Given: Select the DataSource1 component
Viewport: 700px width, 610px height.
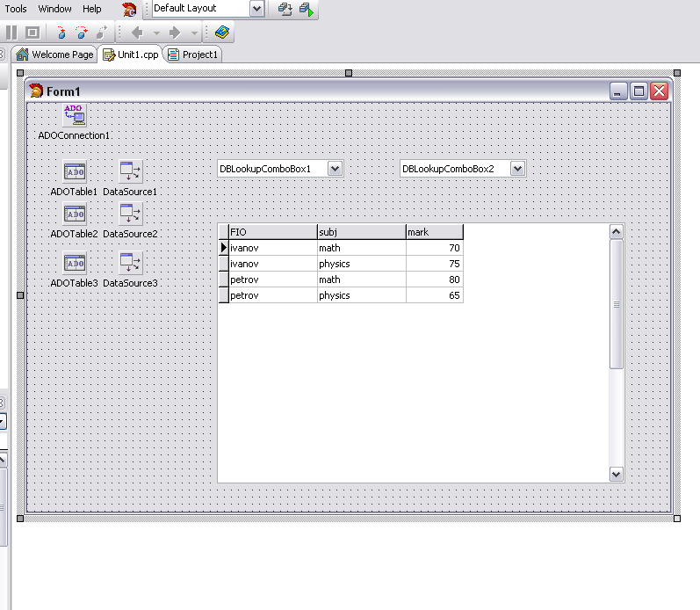Looking at the screenshot, I should pyautogui.click(x=130, y=171).
